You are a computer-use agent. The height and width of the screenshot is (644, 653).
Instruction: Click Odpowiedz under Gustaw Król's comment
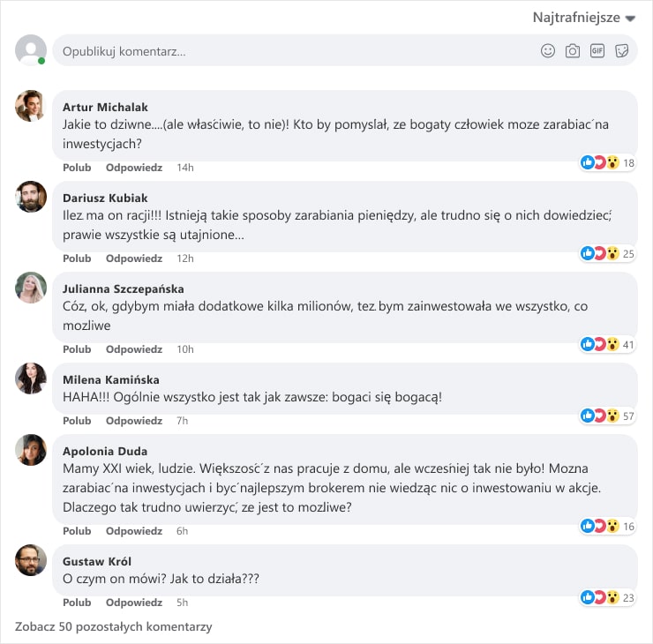[x=134, y=603]
